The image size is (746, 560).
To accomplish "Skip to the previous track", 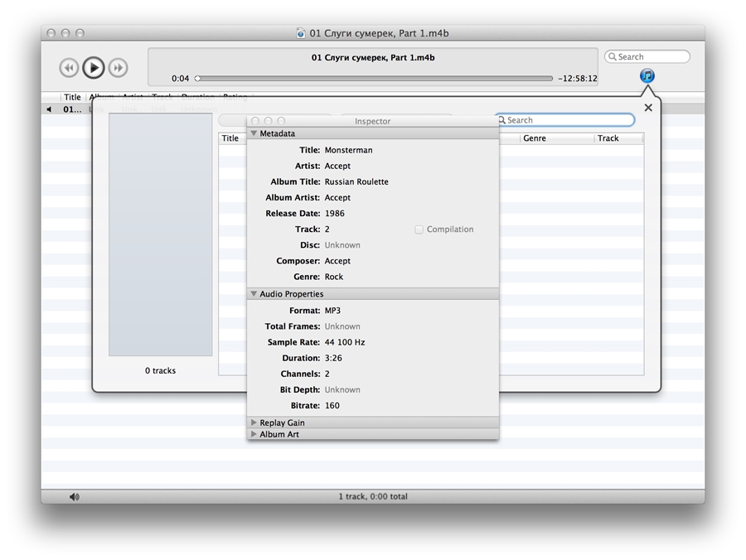I will [x=69, y=68].
